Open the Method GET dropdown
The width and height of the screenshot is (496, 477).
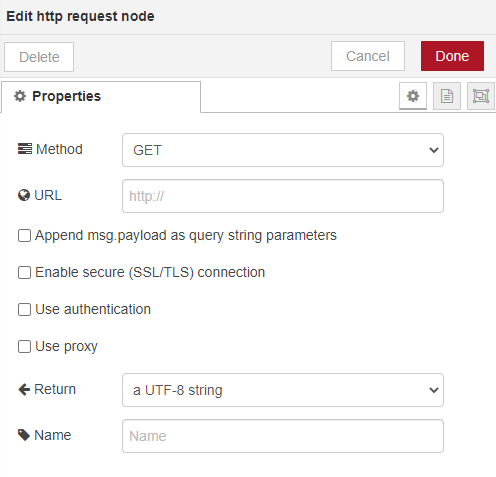(283, 150)
